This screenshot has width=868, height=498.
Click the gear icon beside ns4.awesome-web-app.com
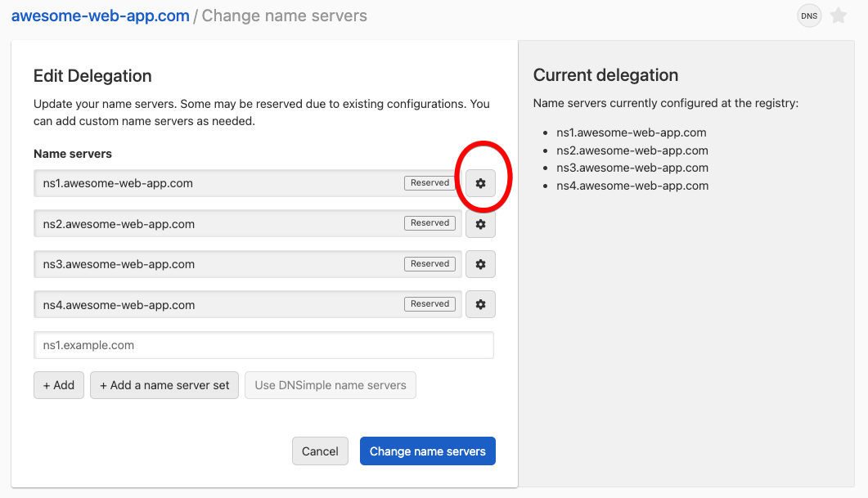[x=480, y=303]
